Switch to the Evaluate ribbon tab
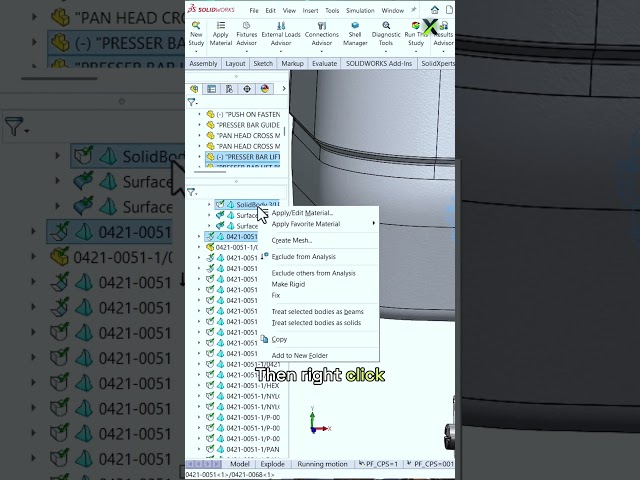 tap(324, 63)
